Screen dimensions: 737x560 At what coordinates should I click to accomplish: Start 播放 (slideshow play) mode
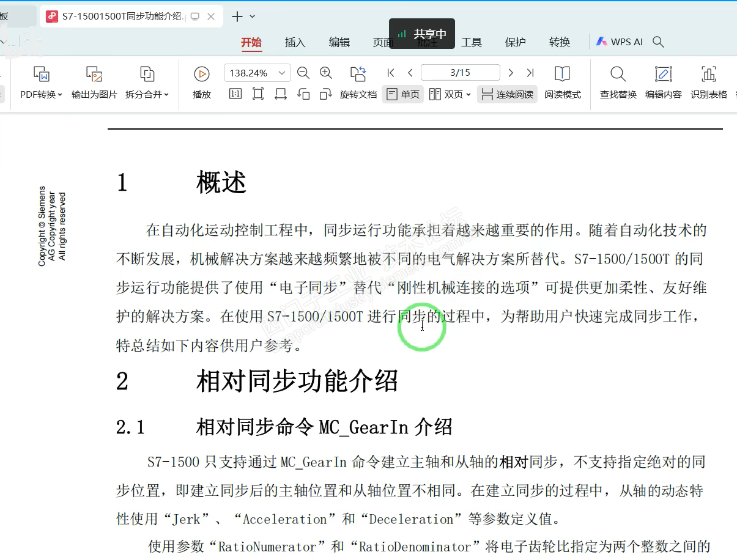[202, 83]
